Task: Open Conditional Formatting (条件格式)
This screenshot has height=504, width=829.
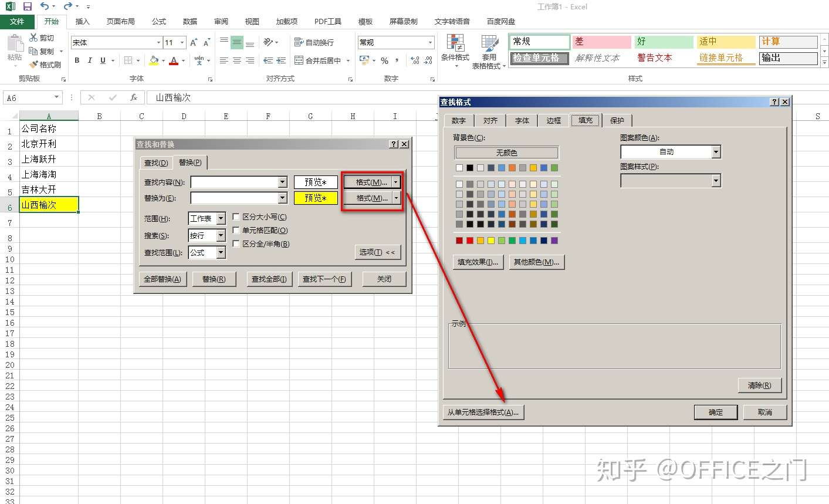Action: coord(455,51)
